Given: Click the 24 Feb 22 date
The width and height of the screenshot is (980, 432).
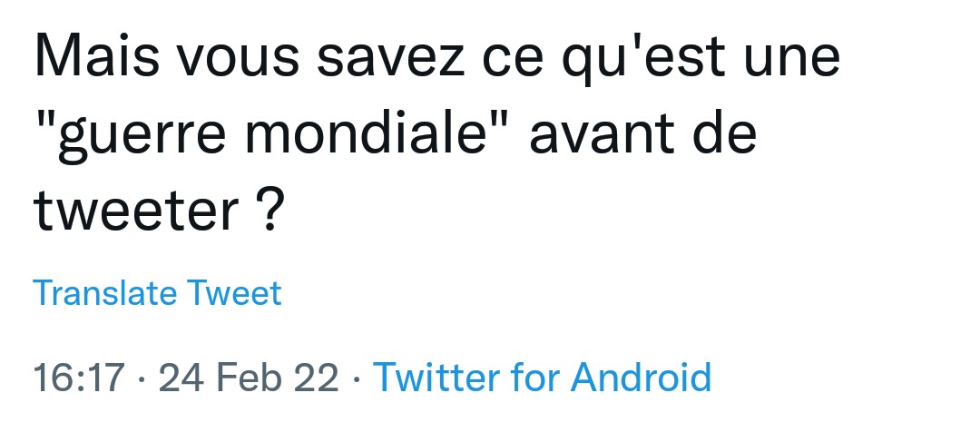Looking at the screenshot, I should [249, 378].
